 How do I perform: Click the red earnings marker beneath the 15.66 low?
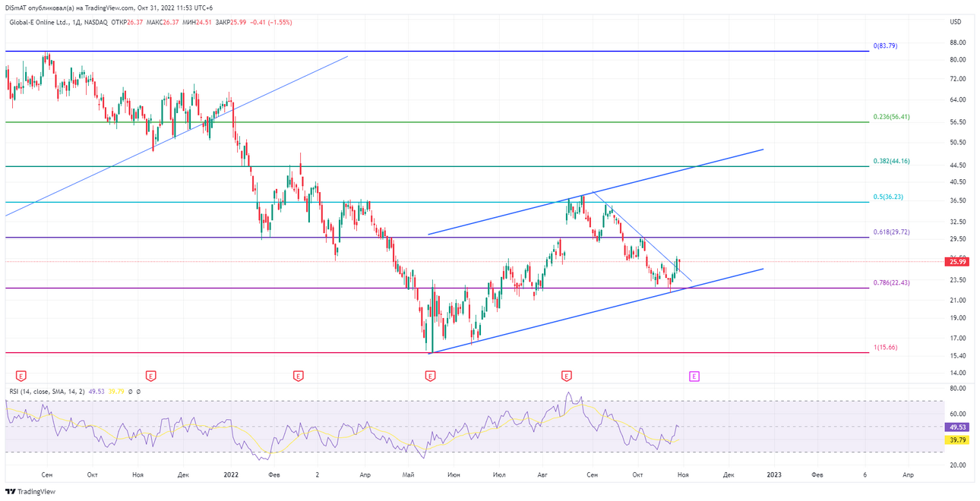point(430,376)
